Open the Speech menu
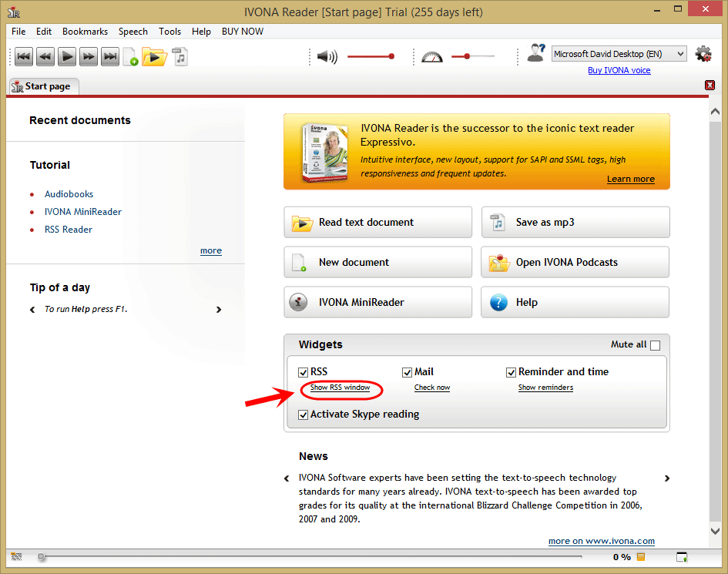 pos(133,31)
